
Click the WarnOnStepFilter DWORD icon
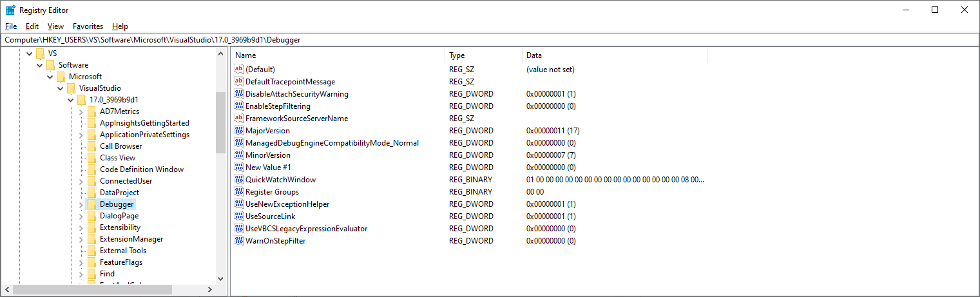239,240
